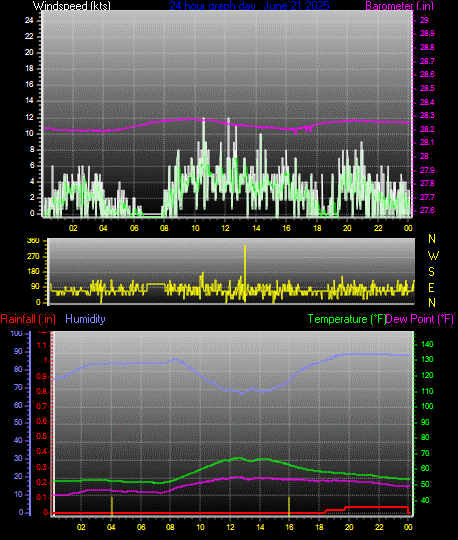Select barometer scale value 28.7

(427, 61)
